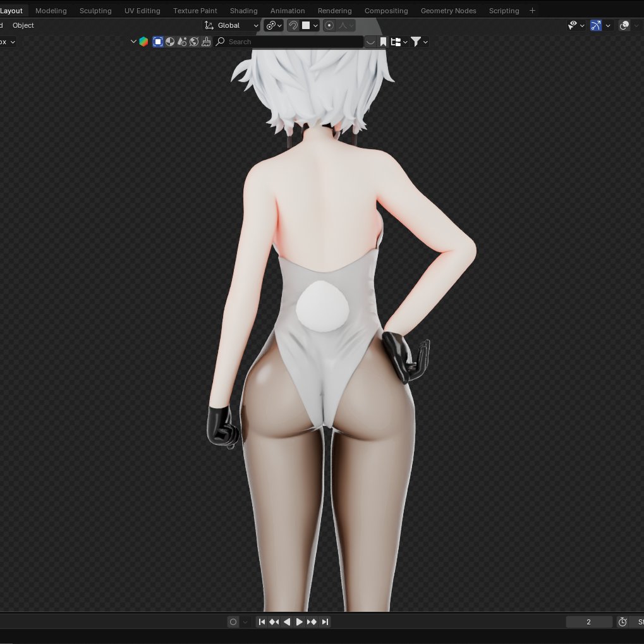Switch to the Geometry Nodes workspace
Image resolution: width=644 pixels, height=644 pixels.
pyautogui.click(x=448, y=11)
